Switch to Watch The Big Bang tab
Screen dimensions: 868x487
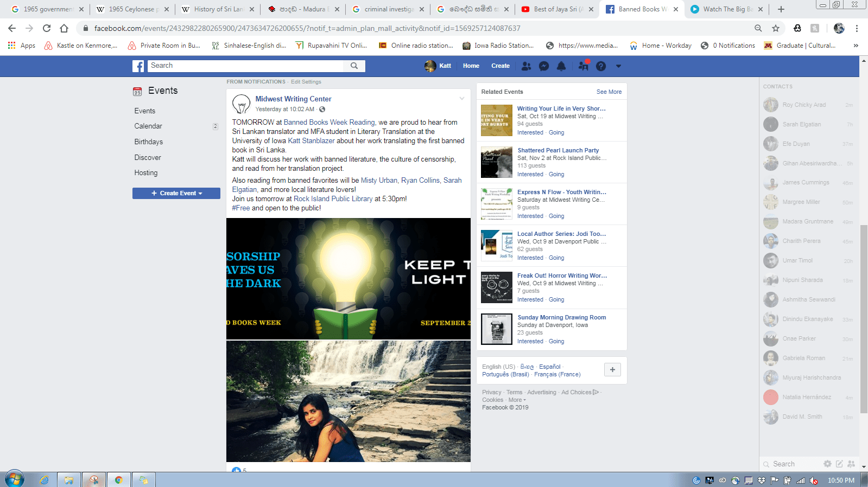click(727, 9)
